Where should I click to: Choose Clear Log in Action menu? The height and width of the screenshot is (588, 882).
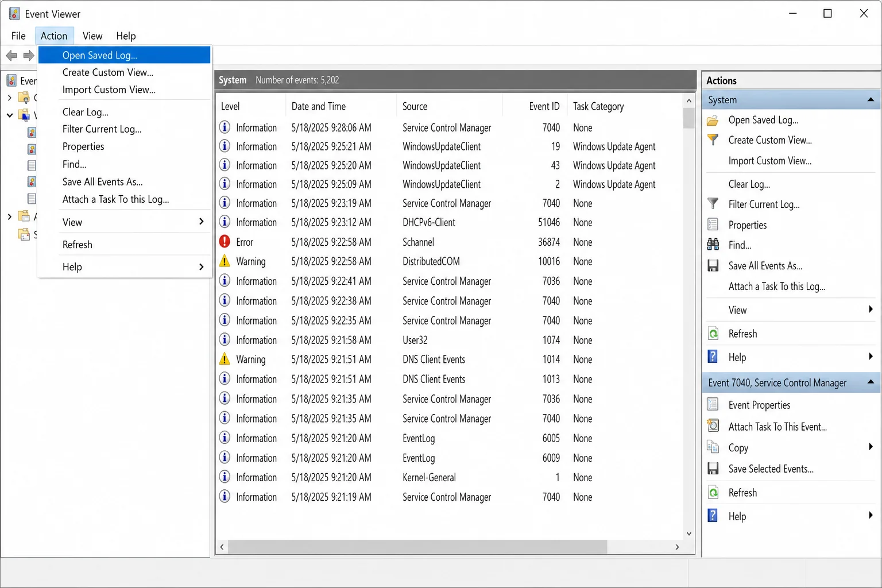(125, 112)
